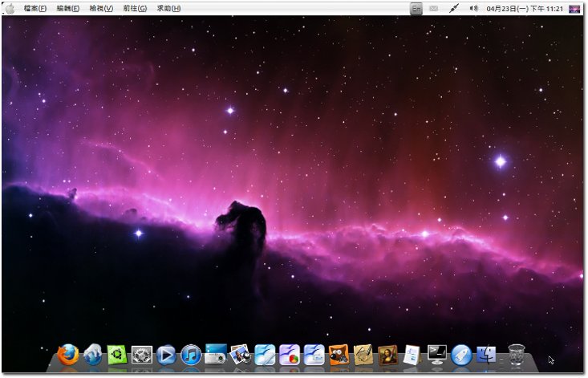Image resolution: width=588 pixels, height=378 pixels.
Task: Open the 檢視(V) menu
Action: [101, 8]
